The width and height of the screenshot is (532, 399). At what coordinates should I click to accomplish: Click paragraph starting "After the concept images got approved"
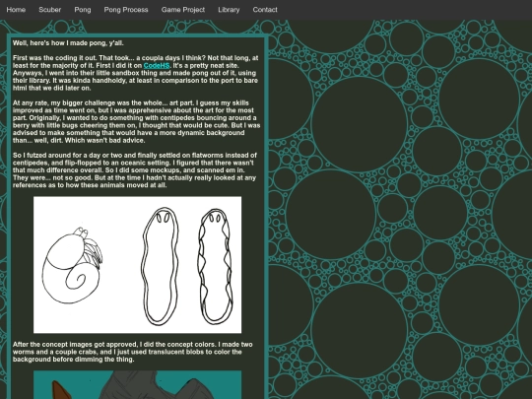coord(133,352)
